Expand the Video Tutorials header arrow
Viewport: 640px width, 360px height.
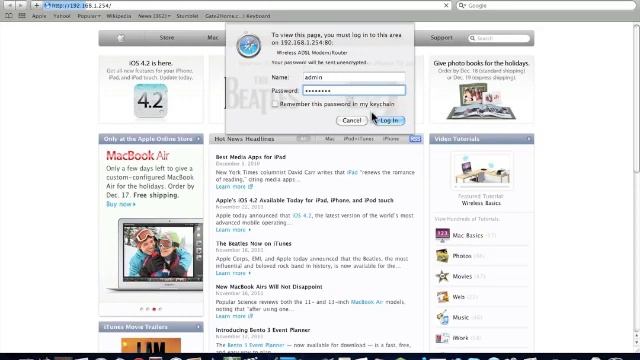(x=529, y=139)
